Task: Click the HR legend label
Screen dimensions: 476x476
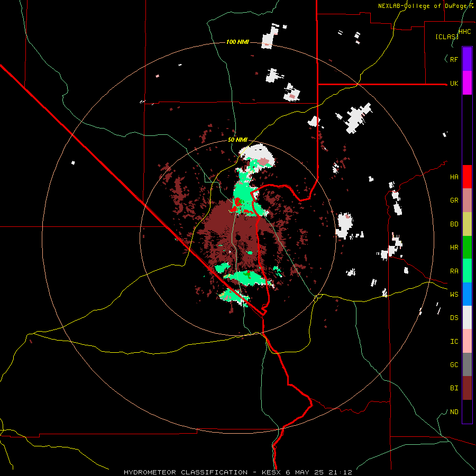Action: tap(454, 248)
